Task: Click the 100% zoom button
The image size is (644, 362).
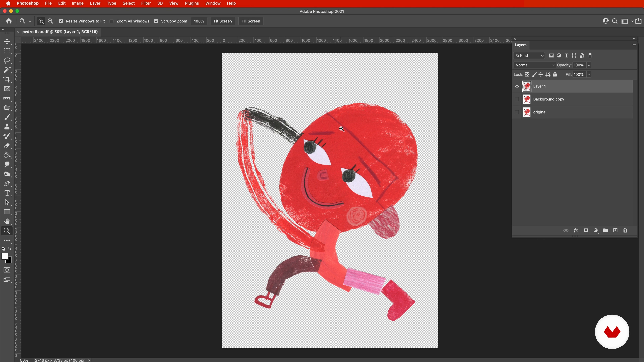Action: [x=199, y=21]
